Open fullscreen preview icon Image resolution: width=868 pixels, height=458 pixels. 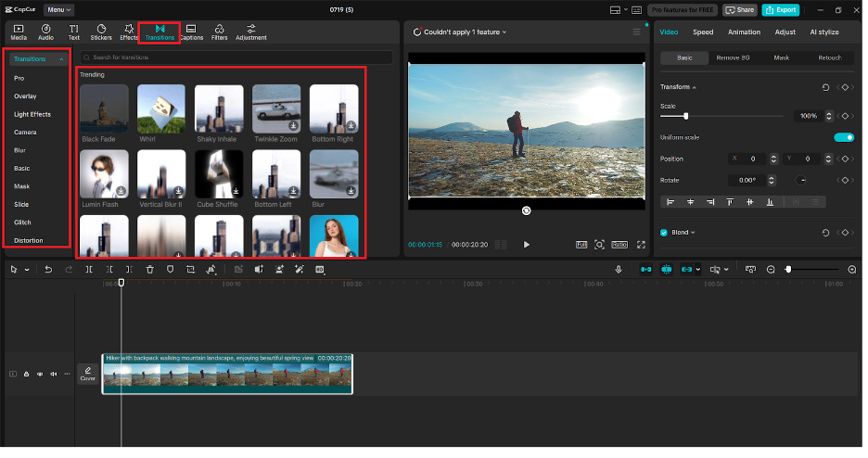click(641, 245)
